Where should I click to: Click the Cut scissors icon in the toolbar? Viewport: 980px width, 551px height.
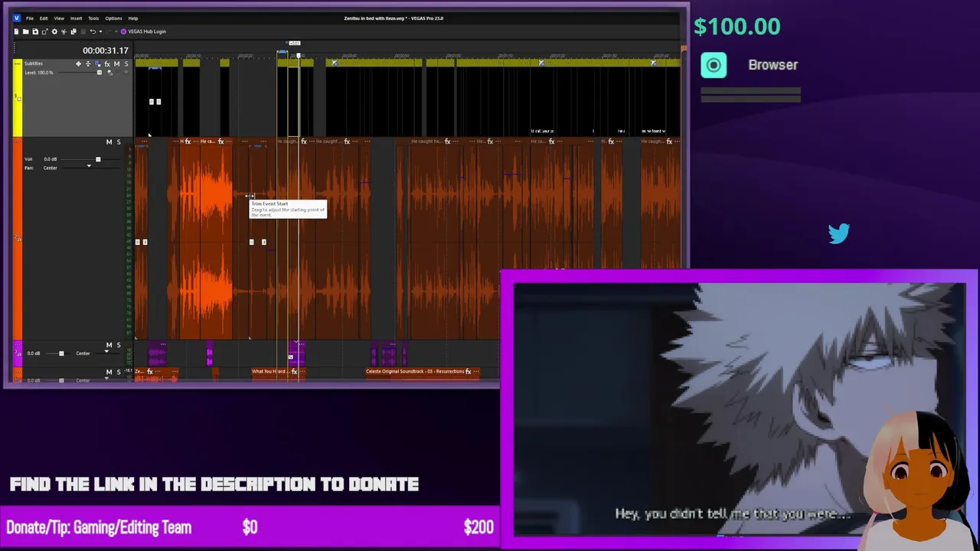click(x=64, y=31)
